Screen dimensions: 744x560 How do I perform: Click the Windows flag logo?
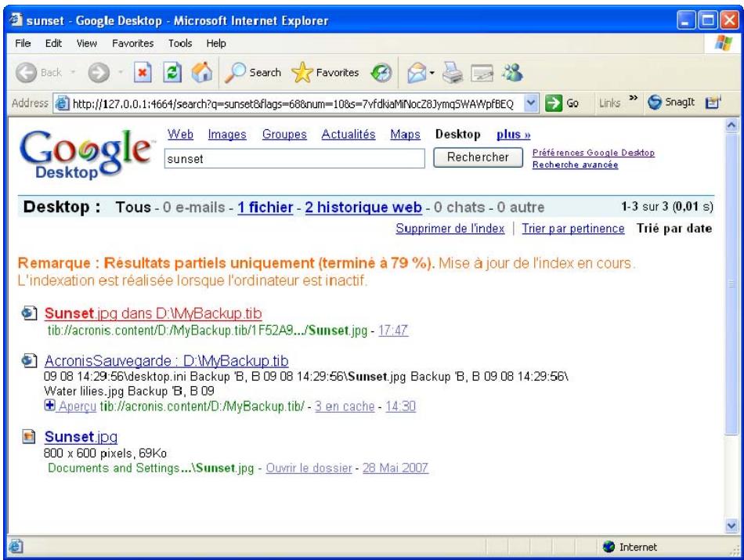coord(724,43)
